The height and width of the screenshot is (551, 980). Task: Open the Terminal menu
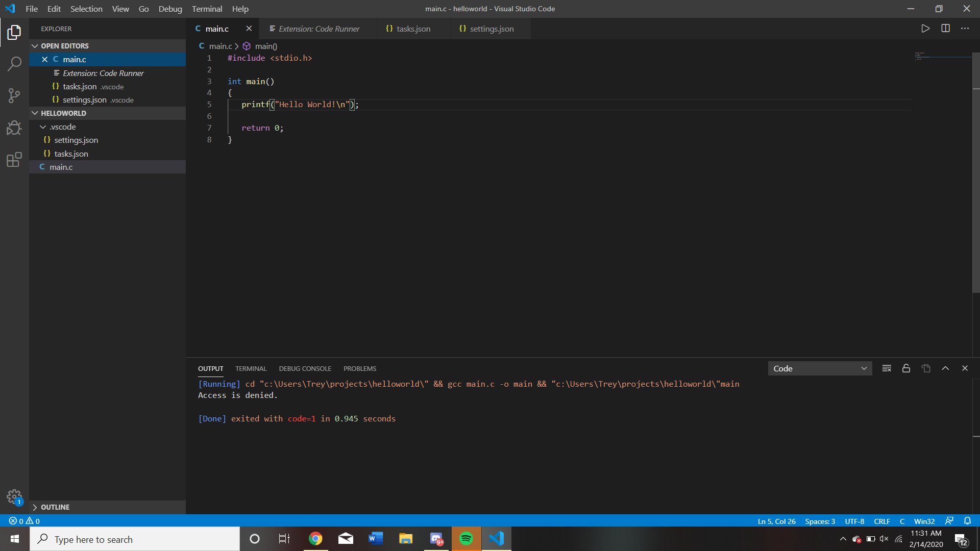tap(207, 9)
